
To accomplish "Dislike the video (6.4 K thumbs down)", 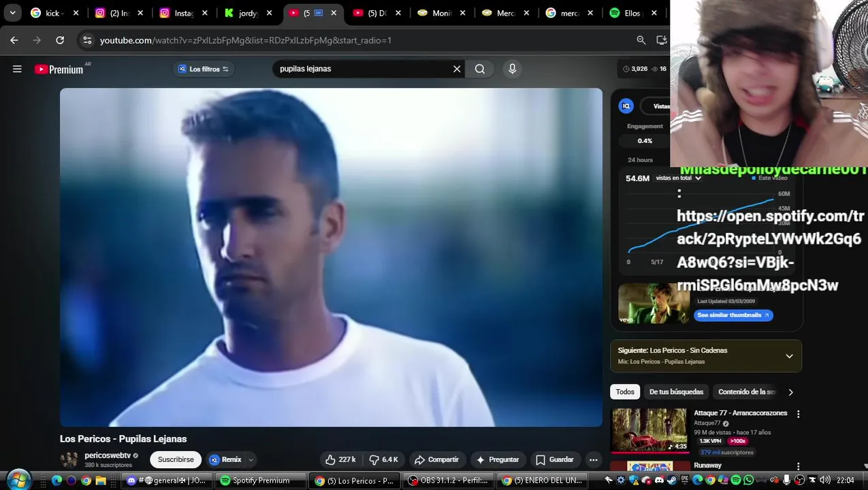I will tap(384, 460).
